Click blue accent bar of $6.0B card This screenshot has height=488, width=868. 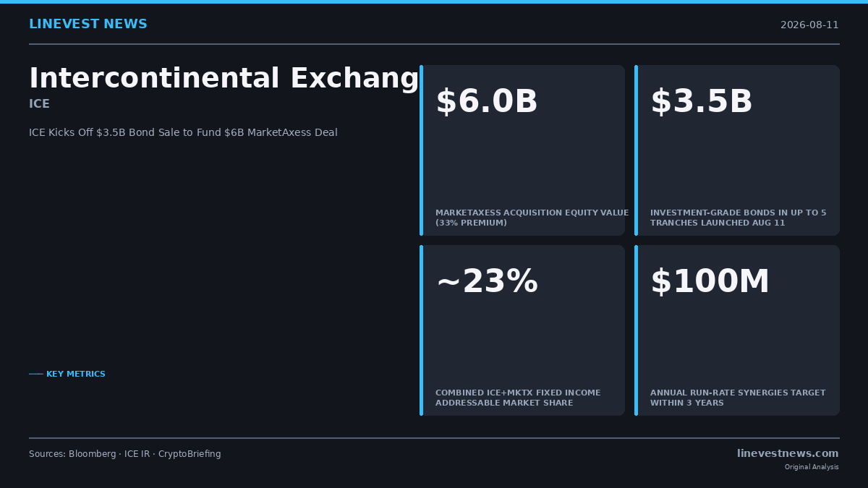(x=421, y=150)
